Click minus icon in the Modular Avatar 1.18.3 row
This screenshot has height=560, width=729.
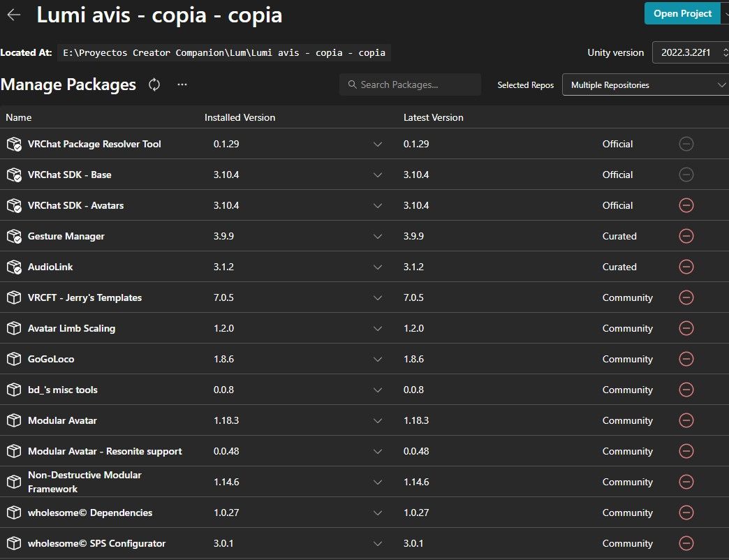pos(686,420)
